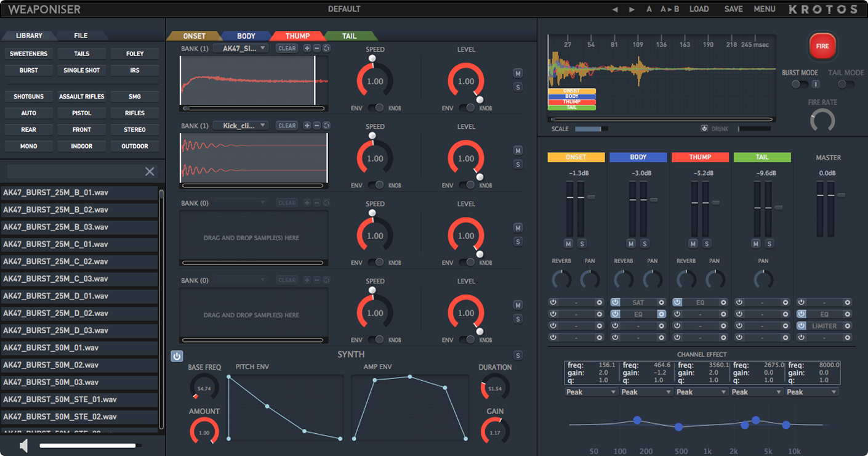Clear the library search with the X icon
868x456 pixels.
150,171
